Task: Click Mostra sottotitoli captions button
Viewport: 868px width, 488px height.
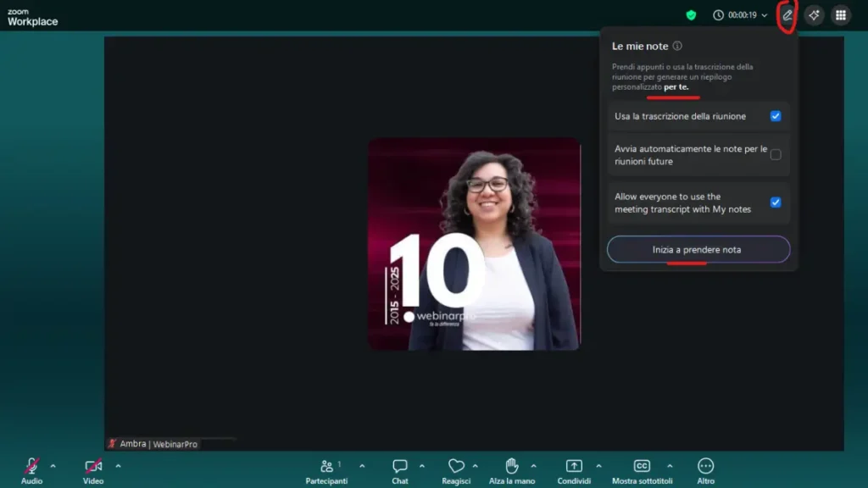Action: point(642,466)
